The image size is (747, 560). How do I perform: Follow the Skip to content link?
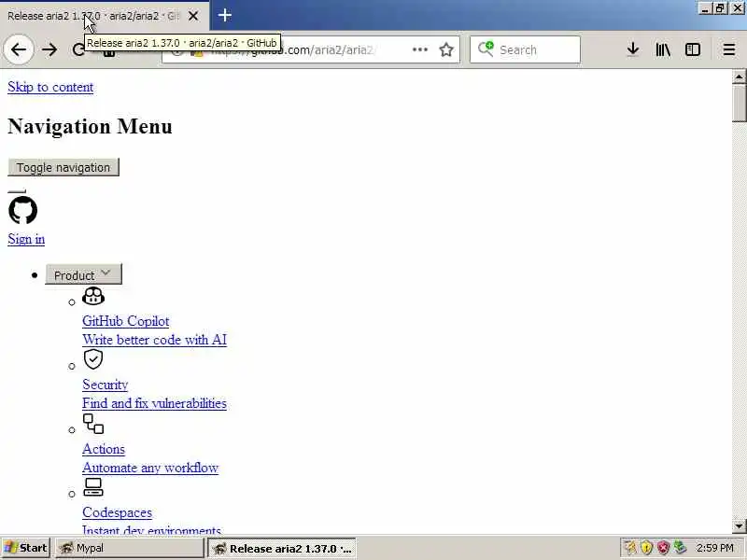tap(50, 87)
